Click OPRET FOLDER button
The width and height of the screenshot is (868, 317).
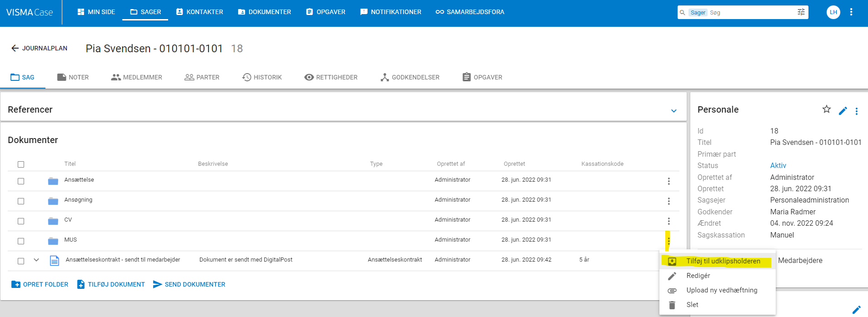[40, 284]
